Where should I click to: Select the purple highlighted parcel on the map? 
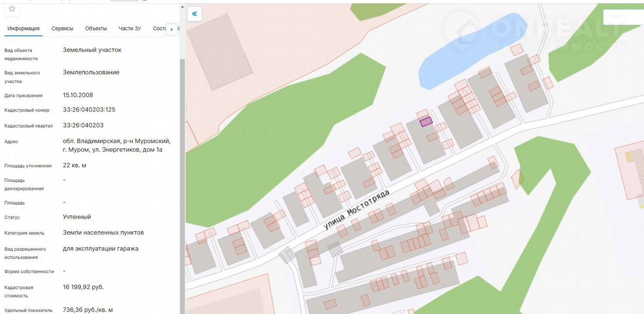click(426, 121)
